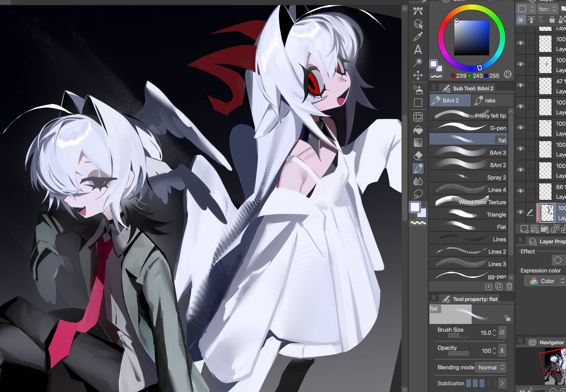Create a new raster layer
The height and width of the screenshot is (392, 566).
pyautogui.click(x=524, y=229)
